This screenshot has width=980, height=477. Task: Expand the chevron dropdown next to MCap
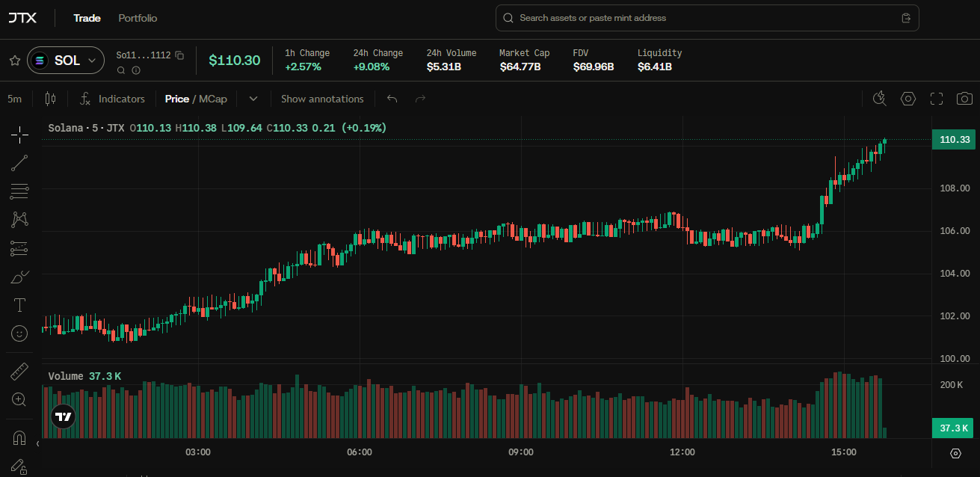(x=253, y=99)
